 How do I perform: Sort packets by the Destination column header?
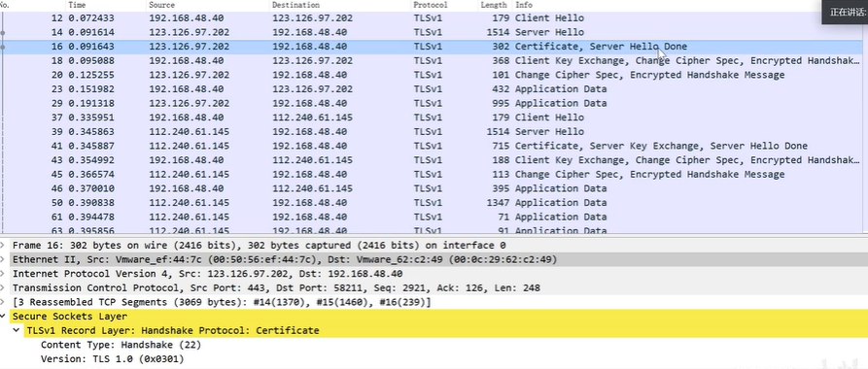point(340,5)
